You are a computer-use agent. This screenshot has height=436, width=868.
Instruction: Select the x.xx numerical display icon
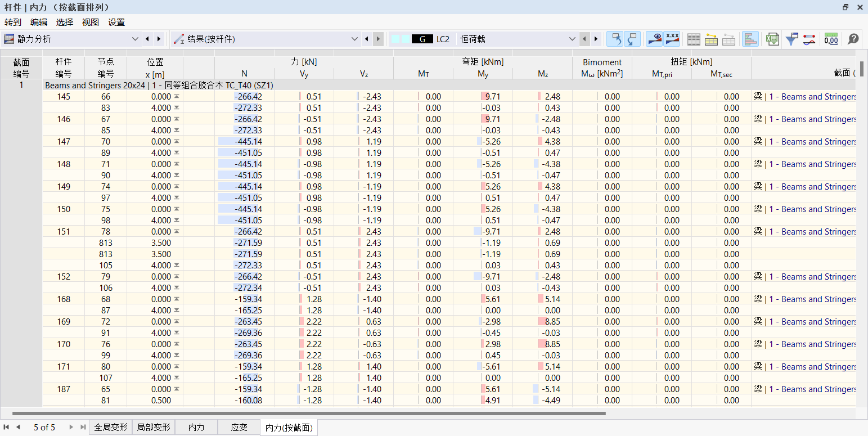(673, 39)
